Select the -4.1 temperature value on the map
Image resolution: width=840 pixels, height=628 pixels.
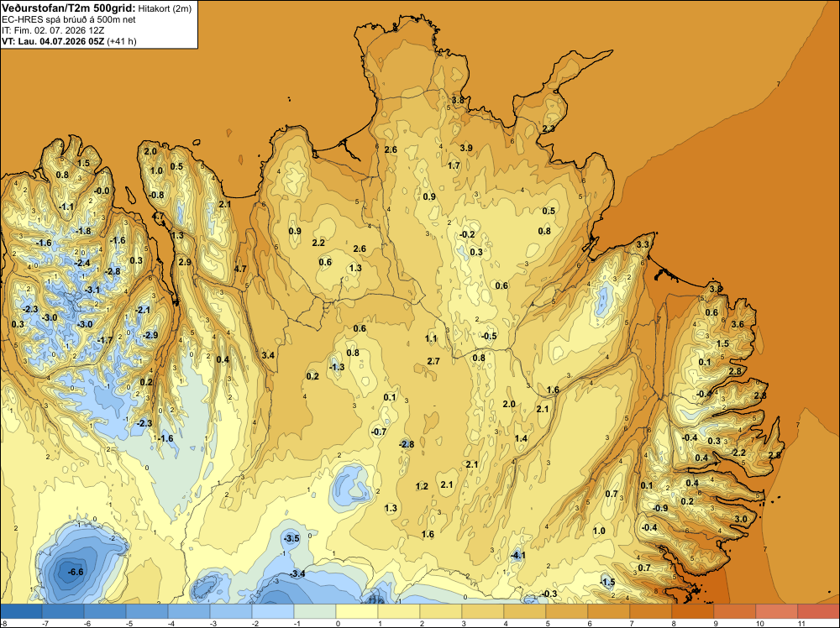[x=518, y=556]
